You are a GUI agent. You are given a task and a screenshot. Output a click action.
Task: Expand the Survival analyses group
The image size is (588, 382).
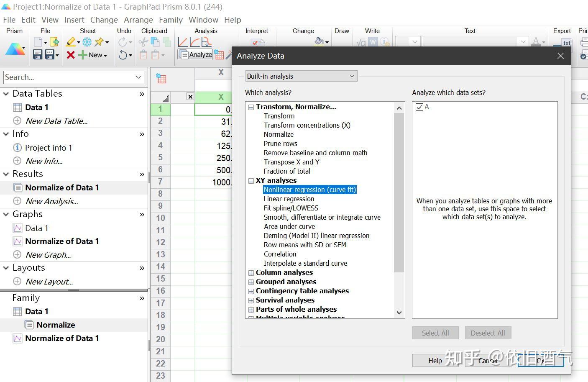pos(251,300)
